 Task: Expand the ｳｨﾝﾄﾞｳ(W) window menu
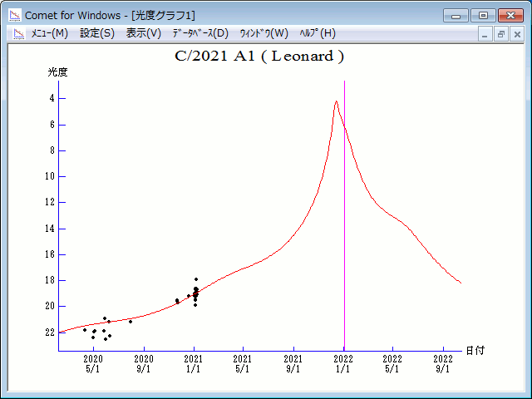(264, 33)
